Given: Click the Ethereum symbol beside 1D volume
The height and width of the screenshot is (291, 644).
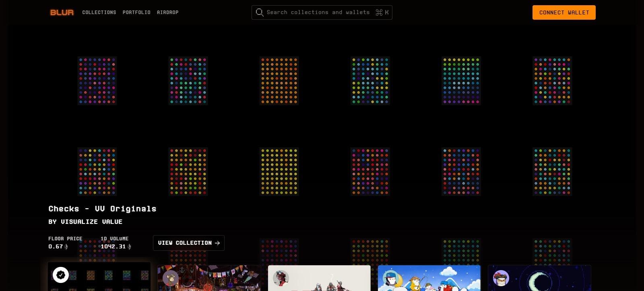Looking at the screenshot, I should click(129, 246).
